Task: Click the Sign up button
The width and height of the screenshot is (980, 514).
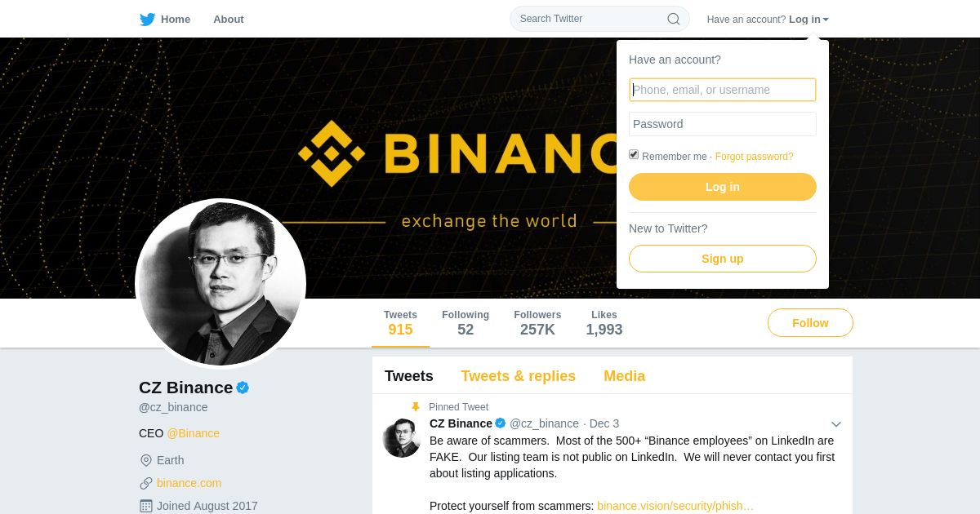Action: point(723,259)
